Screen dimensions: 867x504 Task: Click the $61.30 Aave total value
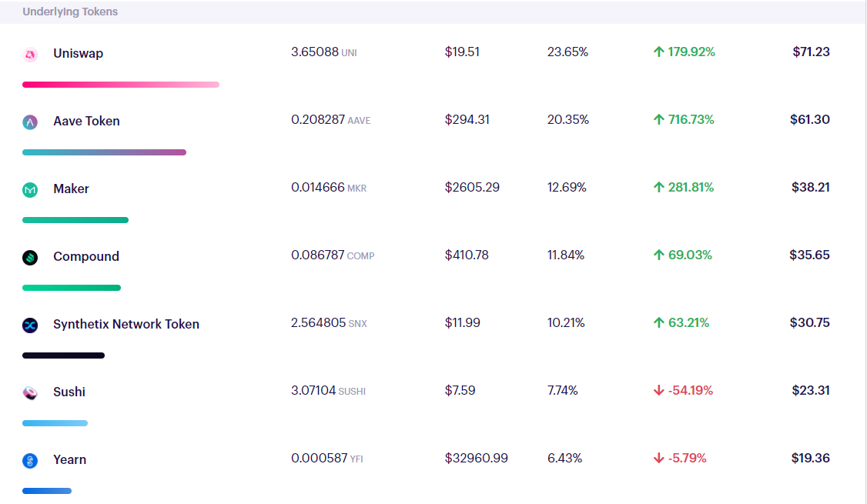coord(809,119)
